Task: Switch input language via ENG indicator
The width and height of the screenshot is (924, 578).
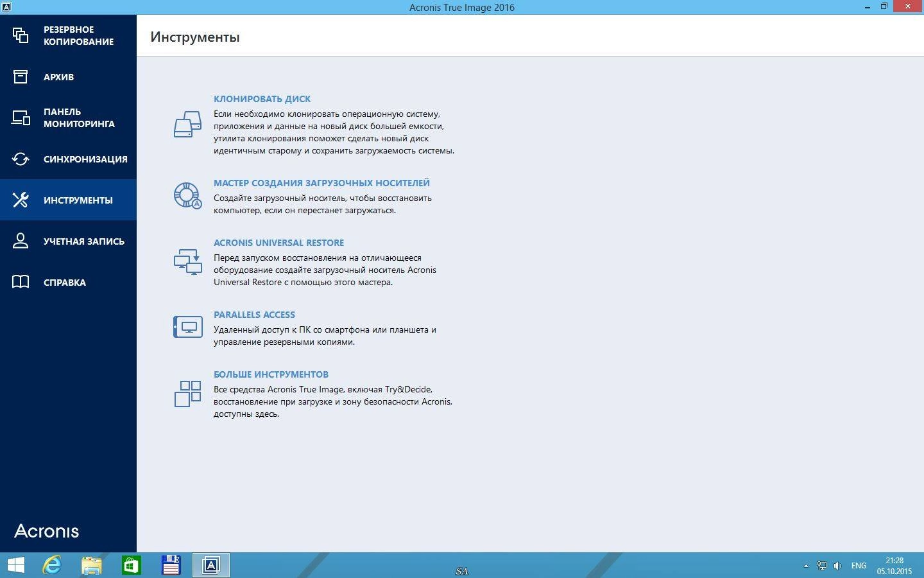Action: tap(859, 566)
